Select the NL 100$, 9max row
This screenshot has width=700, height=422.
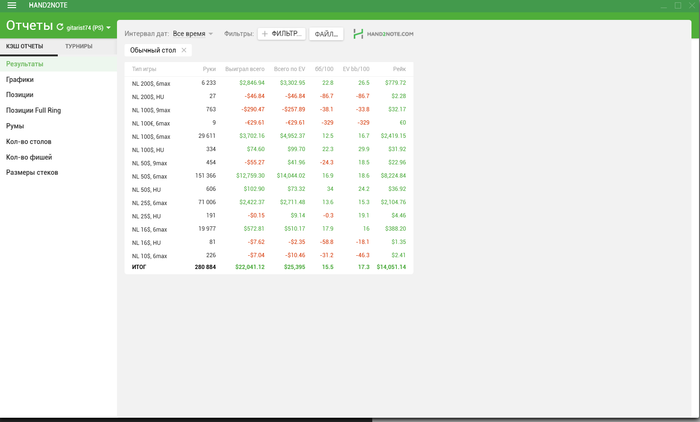coord(269,109)
